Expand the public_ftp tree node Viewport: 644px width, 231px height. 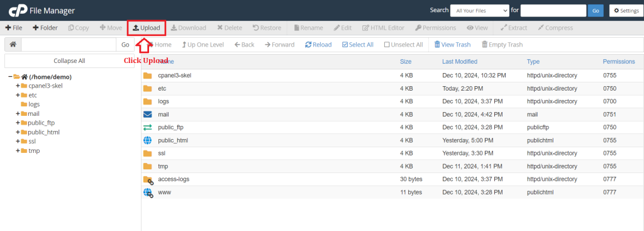tap(18, 123)
